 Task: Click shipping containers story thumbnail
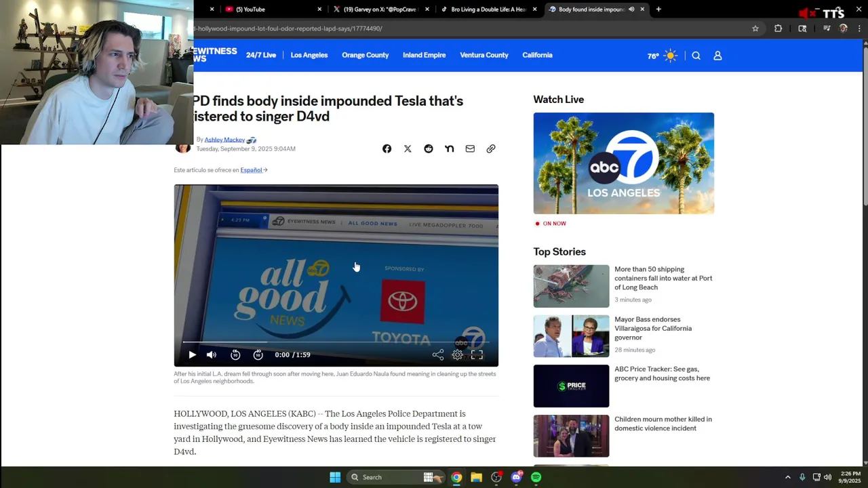572,286
